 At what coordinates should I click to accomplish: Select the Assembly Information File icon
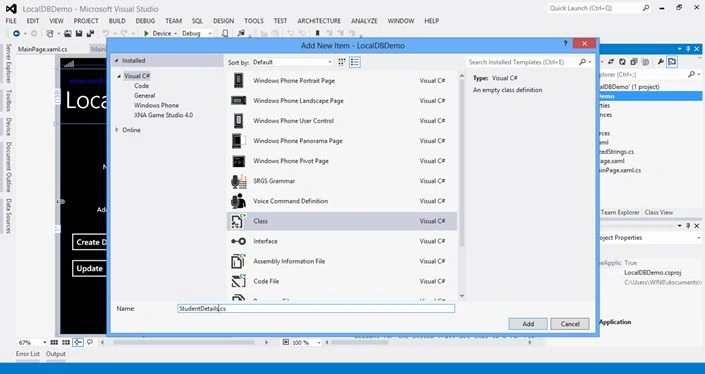point(238,261)
